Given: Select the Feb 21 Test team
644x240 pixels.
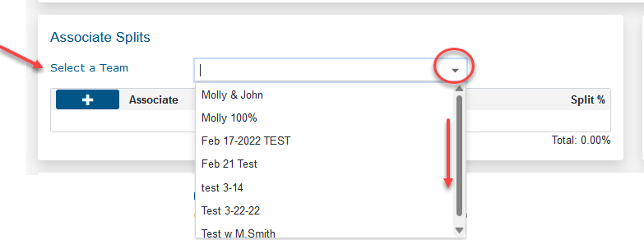Looking at the screenshot, I should pos(229,164).
